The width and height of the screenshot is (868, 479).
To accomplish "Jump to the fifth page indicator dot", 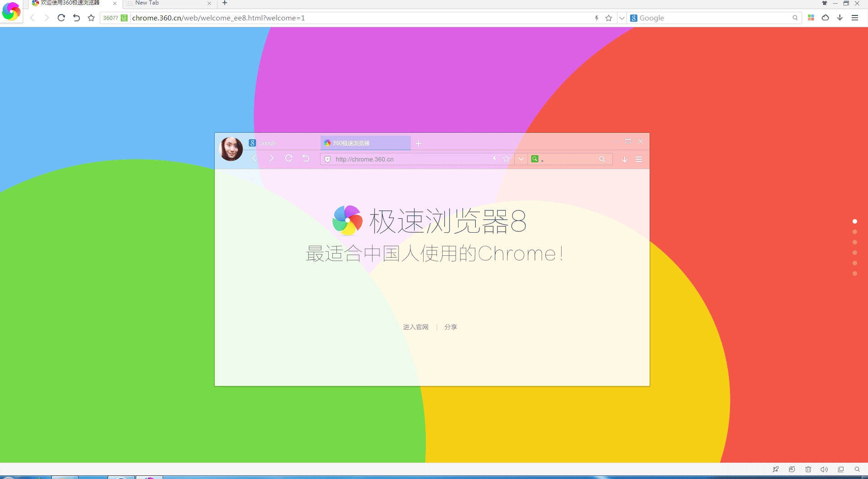I will (855, 263).
